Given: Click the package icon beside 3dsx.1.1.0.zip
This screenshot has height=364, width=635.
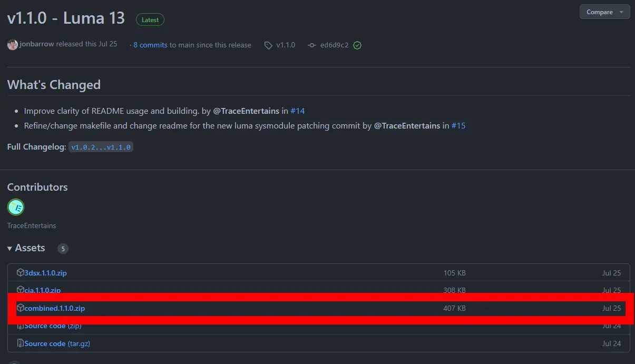Looking at the screenshot, I should coord(21,273).
